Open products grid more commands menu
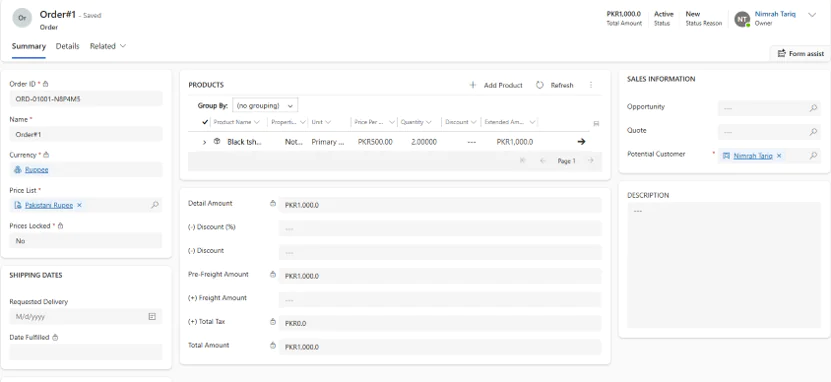 (591, 85)
